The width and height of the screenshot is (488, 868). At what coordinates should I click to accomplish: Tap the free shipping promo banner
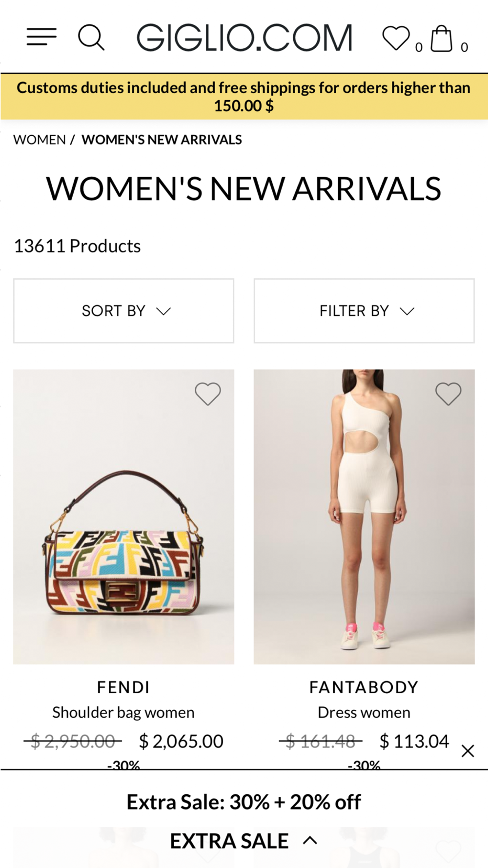(x=244, y=96)
